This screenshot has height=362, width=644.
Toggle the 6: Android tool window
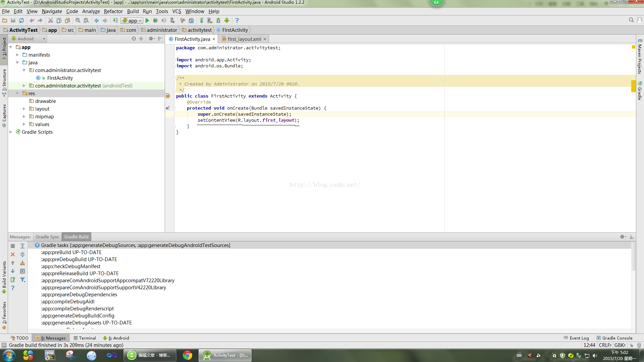(x=116, y=338)
